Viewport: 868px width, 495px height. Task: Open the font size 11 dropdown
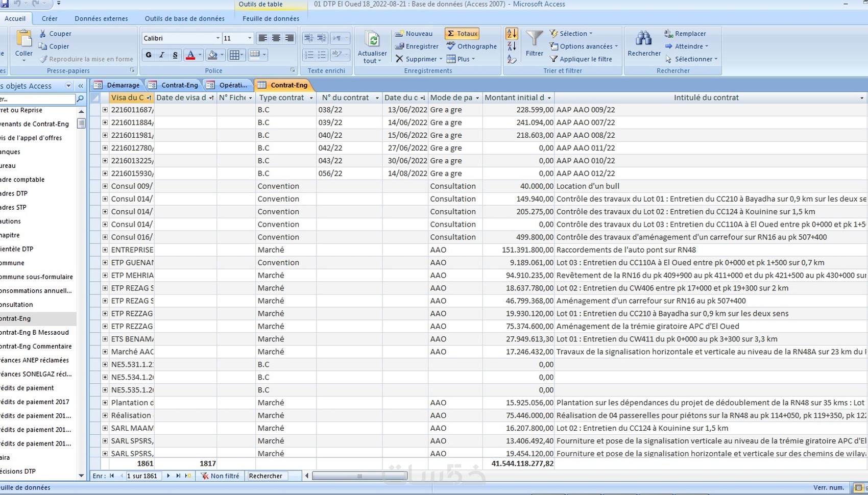(250, 38)
